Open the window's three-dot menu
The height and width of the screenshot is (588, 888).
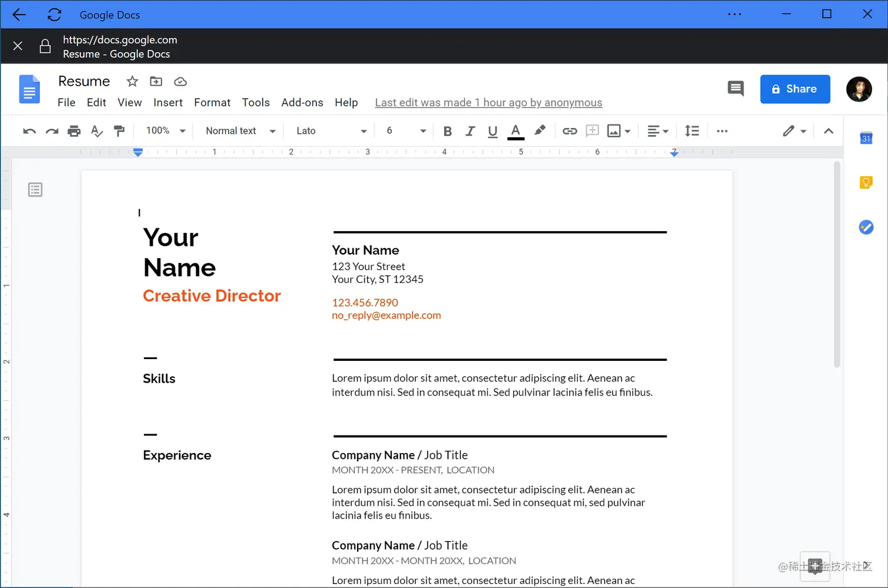(x=735, y=14)
